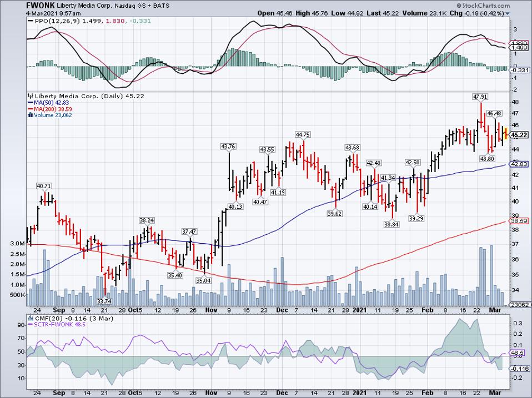
Task: Click the 41.19 low price annotation
Action: coord(278,193)
